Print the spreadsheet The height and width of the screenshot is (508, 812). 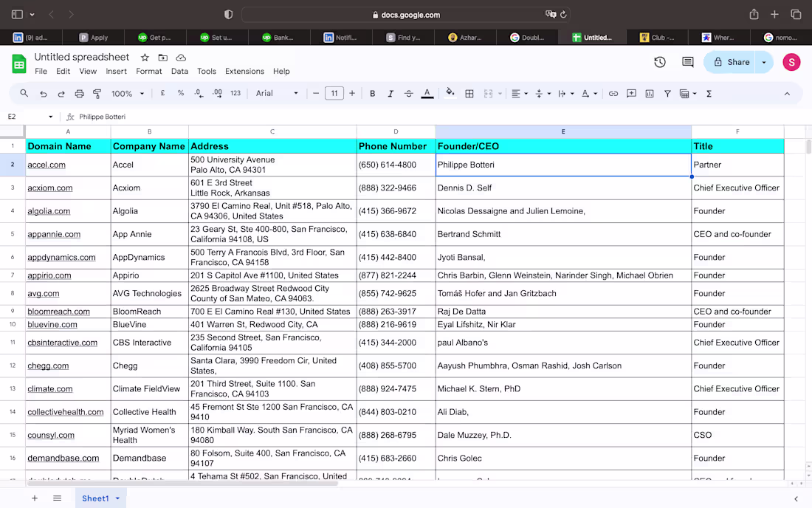pos(79,93)
